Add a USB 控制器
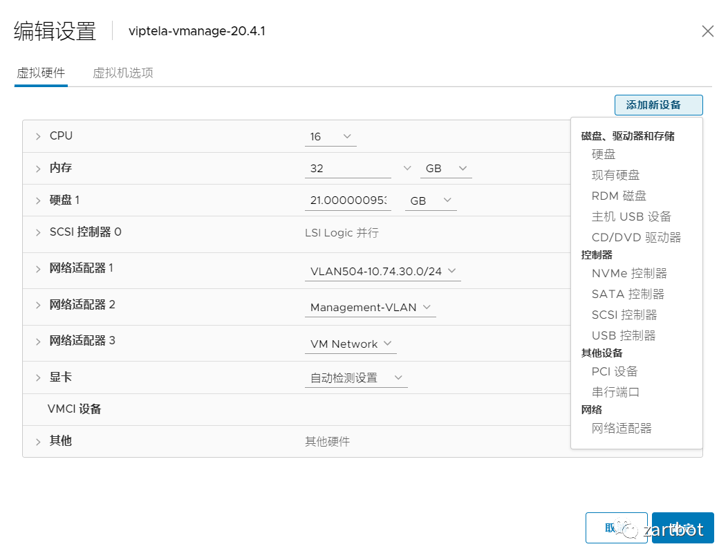Viewport: 728px width, 560px height. click(624, 336)
